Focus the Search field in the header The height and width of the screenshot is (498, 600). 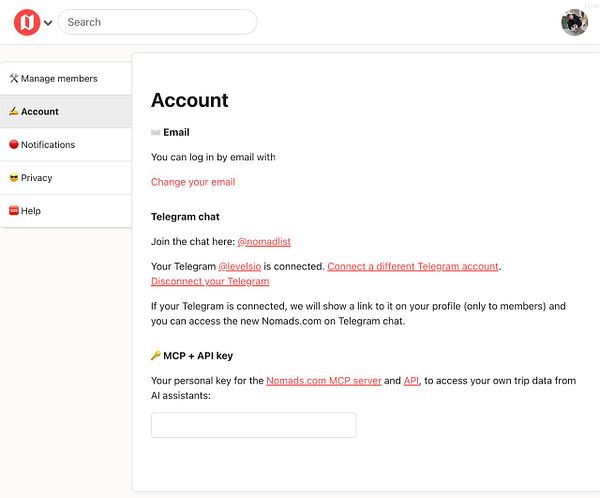pyautogui.click(x=157, y=22)
